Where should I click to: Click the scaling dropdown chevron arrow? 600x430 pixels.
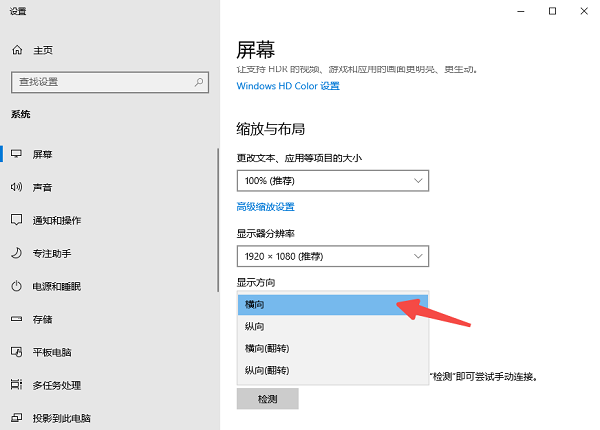click(x=418, y=181)
